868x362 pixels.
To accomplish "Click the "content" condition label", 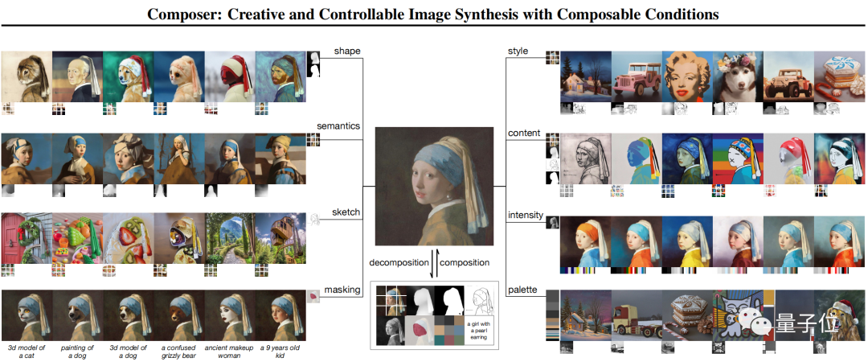I will (x=524, y=133).
